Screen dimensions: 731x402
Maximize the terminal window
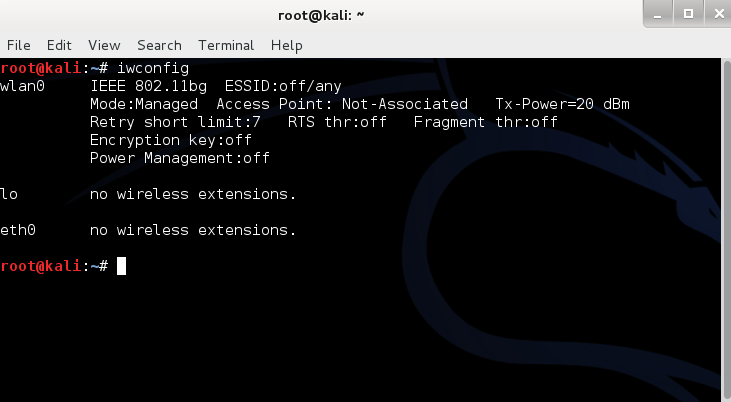pos(688,14)
